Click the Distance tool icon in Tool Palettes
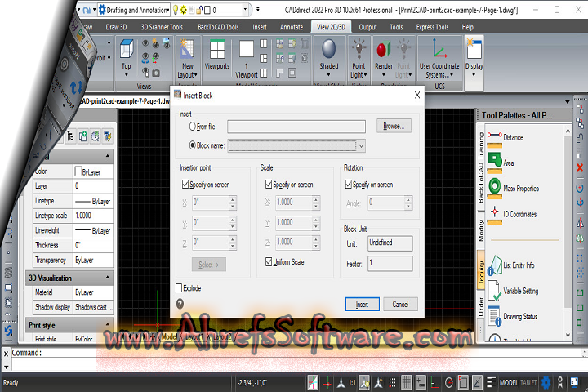This screenshot has width=588, height=392. [x=495, y=137]
